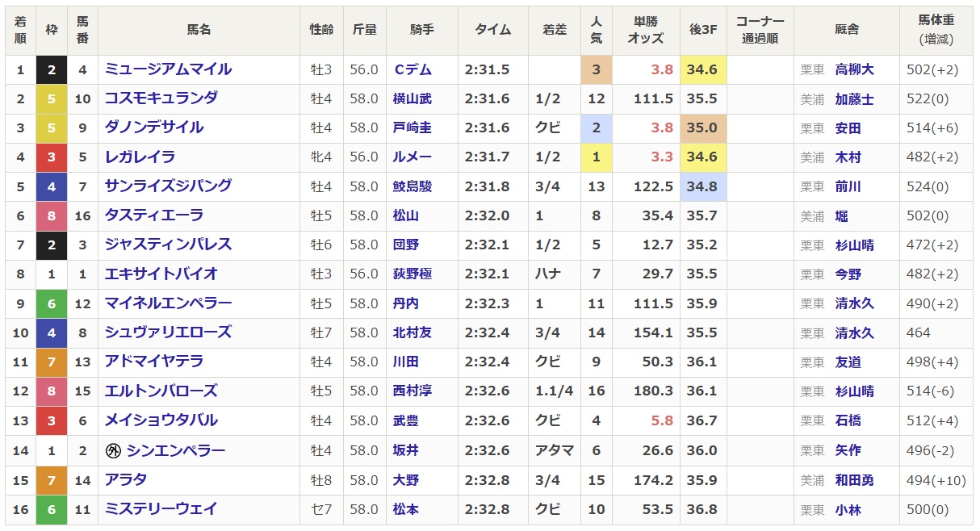
Task: Click horse name アラタ
Action: click(x=126, y=480)
